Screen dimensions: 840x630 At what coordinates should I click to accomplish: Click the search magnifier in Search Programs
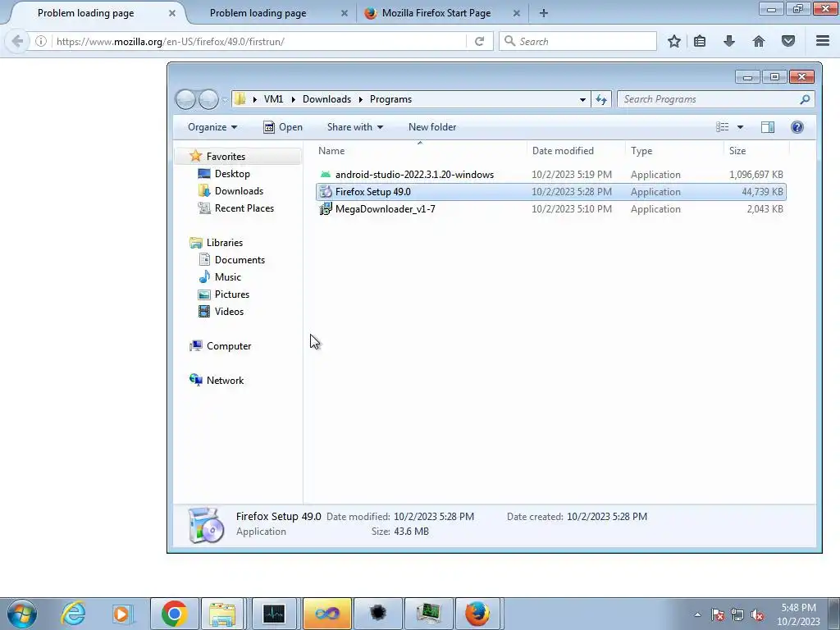(x=805, y=99)
